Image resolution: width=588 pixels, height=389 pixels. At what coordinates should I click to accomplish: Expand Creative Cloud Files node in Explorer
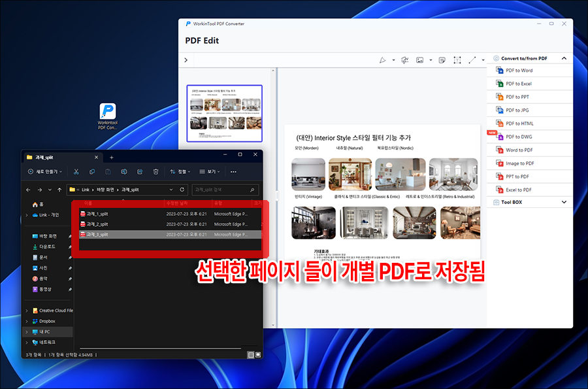click(x=27, y=311)
